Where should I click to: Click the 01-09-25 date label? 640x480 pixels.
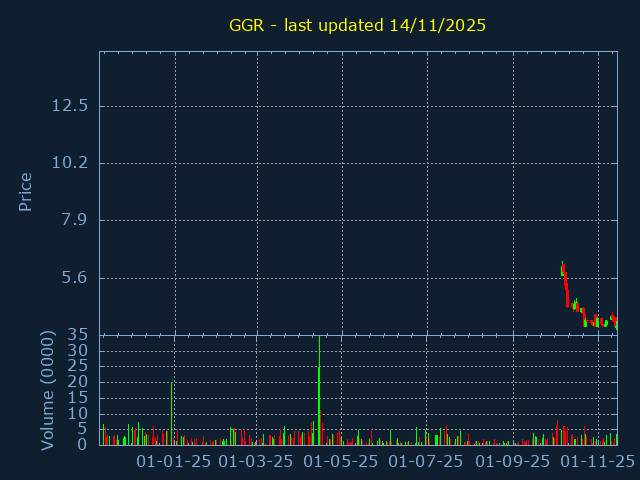[x=513, y=462]
